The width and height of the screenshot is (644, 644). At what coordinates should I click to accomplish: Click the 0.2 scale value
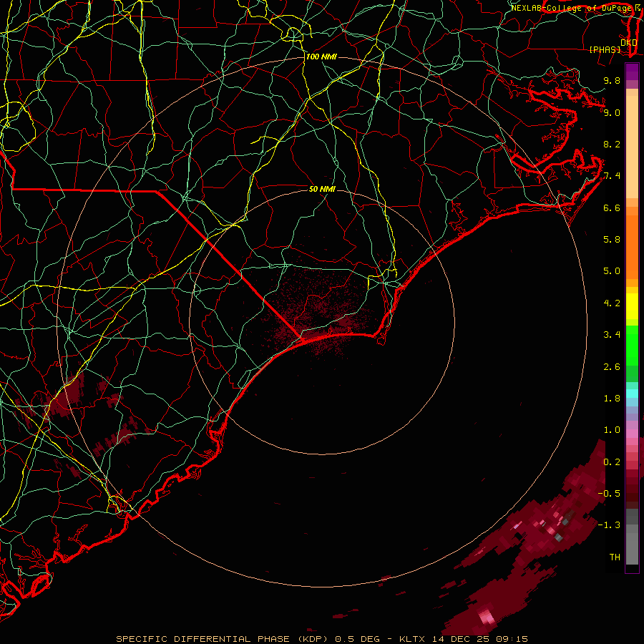click(612, 462)
